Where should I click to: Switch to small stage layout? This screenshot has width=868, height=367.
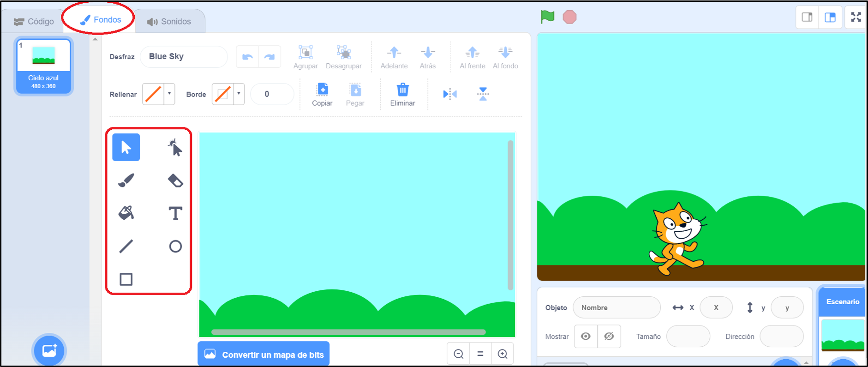807,18
